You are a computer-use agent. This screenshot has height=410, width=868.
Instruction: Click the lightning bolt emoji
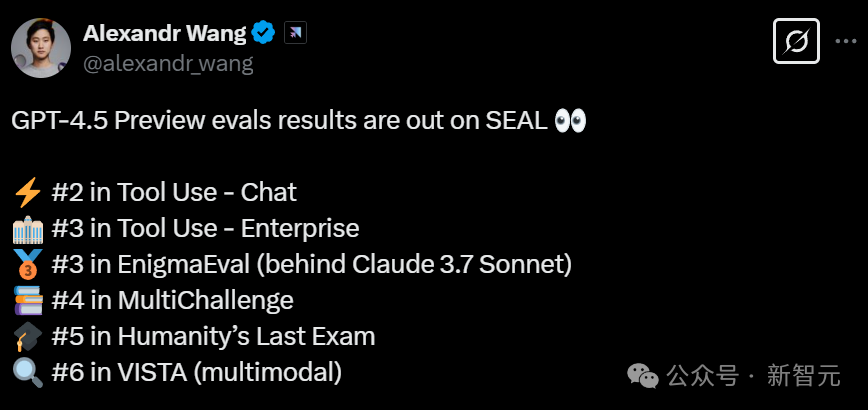(28, 192)
